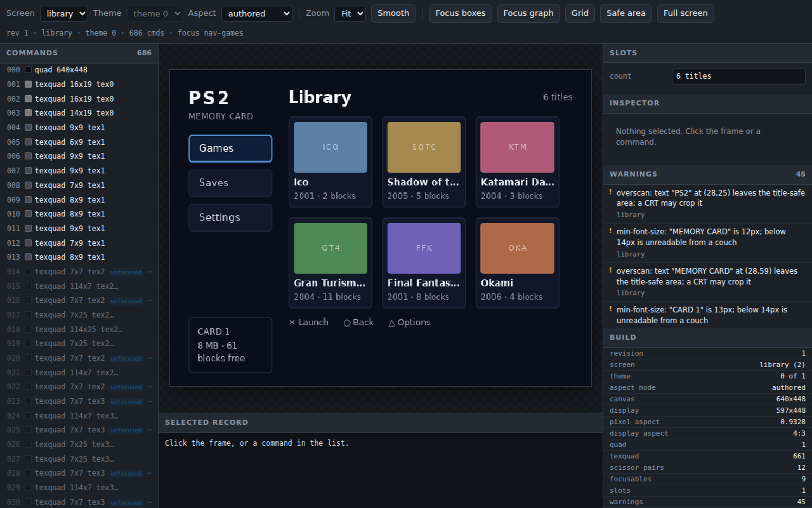Click the ellipsis icon on command row 025
Screen dimensions: 812x508
point(149,430)
